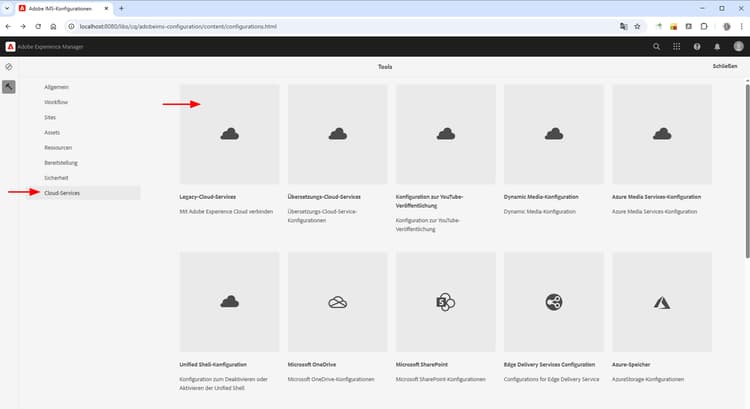
Task: Open Azure-Speicher title link
Action: pos(631,365)
